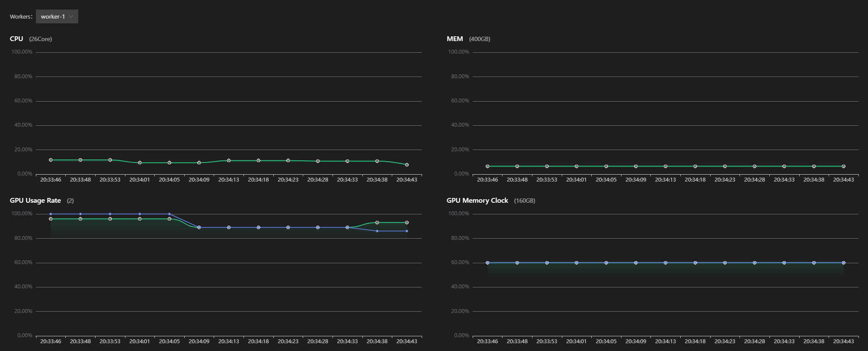Click the GPU Usage Rate chart title
Screen dimensions: 868x351
pyautogui.click(x=35, y=201)
